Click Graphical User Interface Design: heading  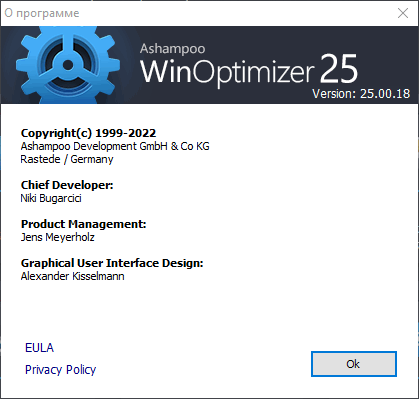click(x=112, y=263)
